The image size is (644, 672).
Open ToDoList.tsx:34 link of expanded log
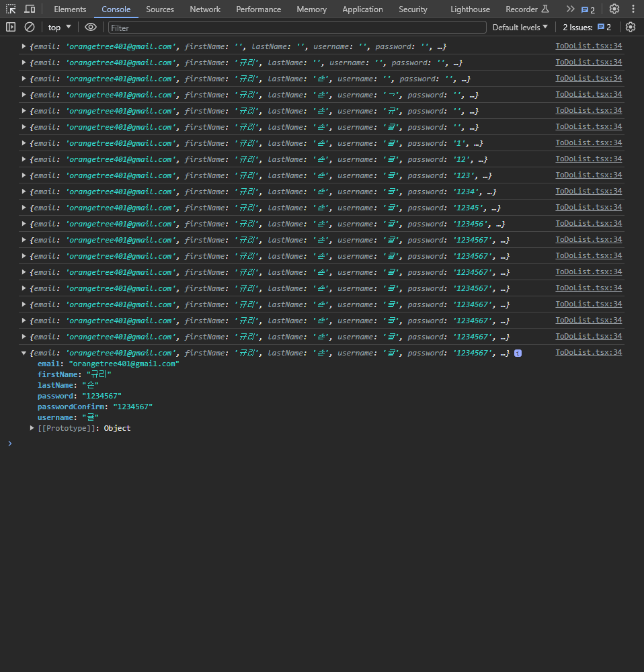[x=589, y=352]
